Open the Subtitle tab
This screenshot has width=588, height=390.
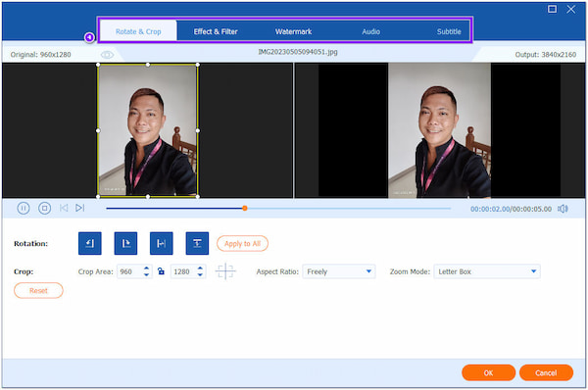point(449,31)
